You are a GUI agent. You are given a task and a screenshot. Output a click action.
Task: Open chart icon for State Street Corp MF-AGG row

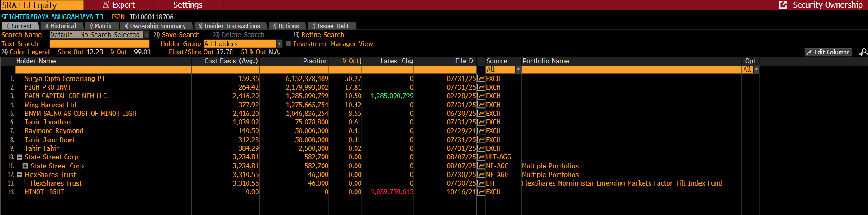[x=481, y=166]
